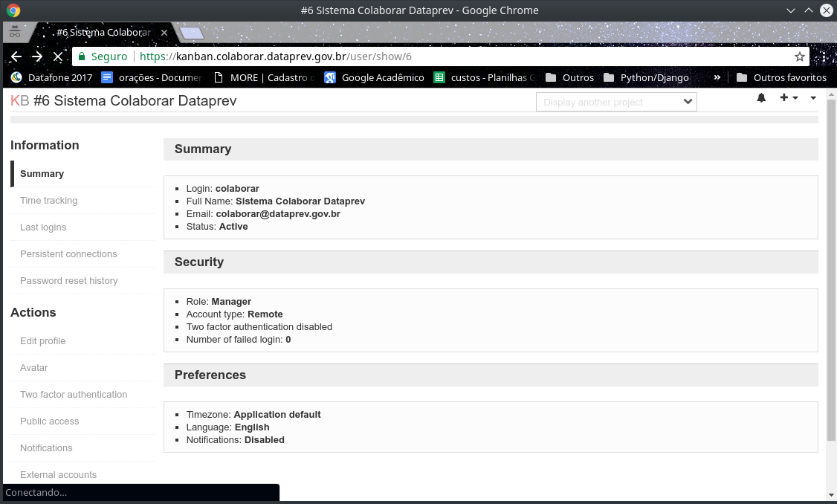
Task: Click Timezone Application default text
Action: [253, 414]
